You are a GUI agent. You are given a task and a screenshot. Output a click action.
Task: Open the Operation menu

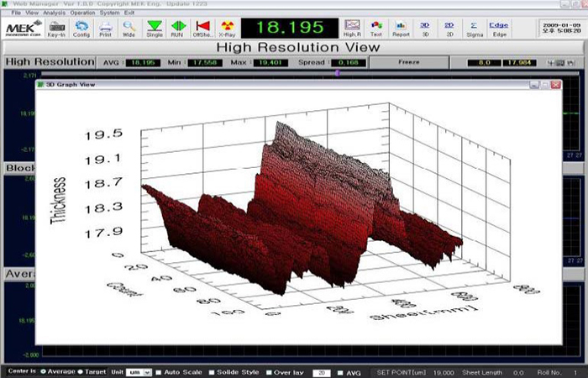(x=82, y=13)
